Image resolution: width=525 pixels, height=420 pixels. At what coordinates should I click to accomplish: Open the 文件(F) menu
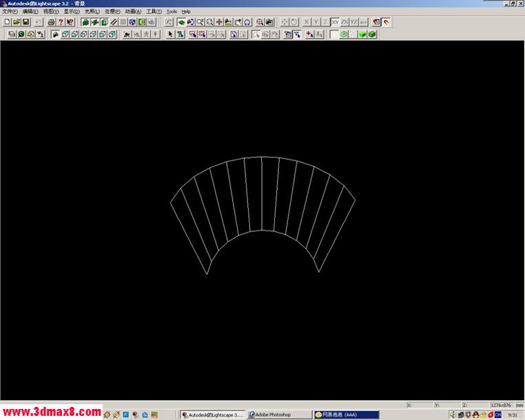click(x=10, y=12)
